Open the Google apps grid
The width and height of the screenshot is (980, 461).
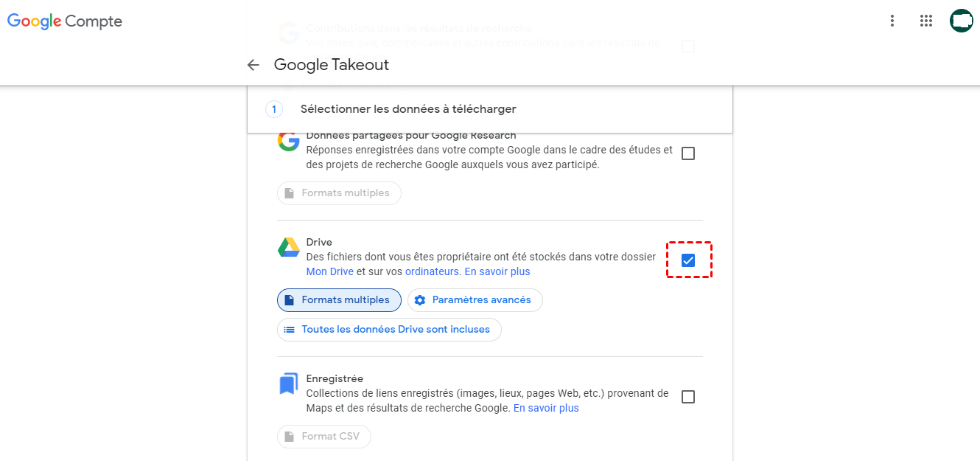[926, 21]
